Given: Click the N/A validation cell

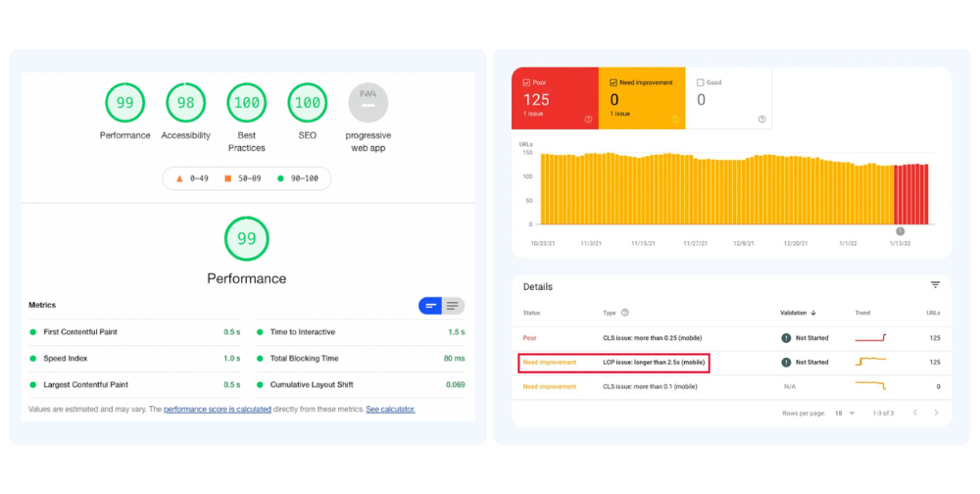Looking at the screenshot, I should coord(790,387).
